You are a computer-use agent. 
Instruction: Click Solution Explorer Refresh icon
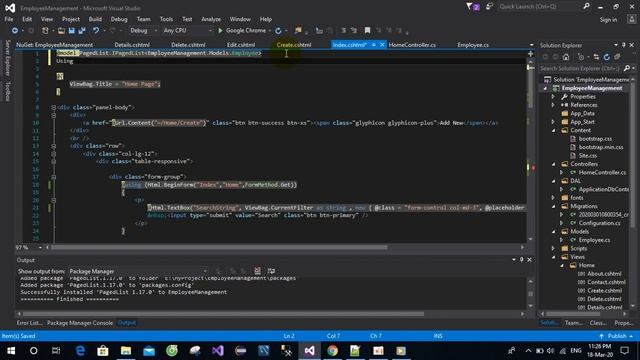tap(607, 57)
